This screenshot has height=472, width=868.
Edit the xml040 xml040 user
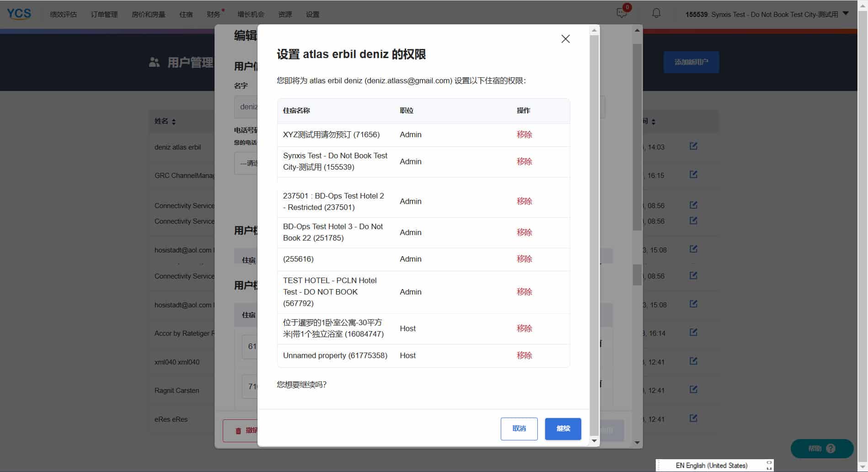[x=693, y=361]
